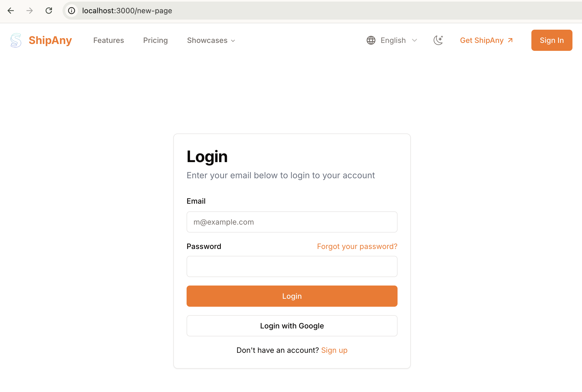This screenshot has width=582, height=392.
Task: Open the Forgot your password link
Action: click(357, 246)
